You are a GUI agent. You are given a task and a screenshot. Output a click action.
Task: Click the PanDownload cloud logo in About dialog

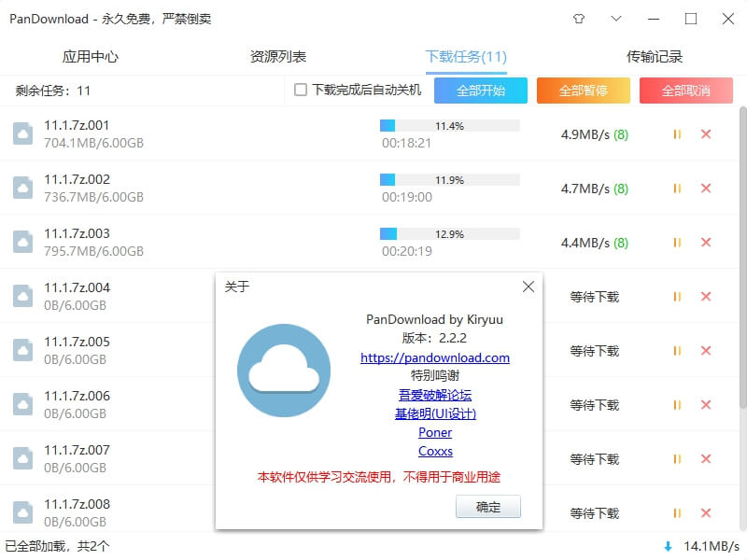pyautogui.click(x=285, y=371)
